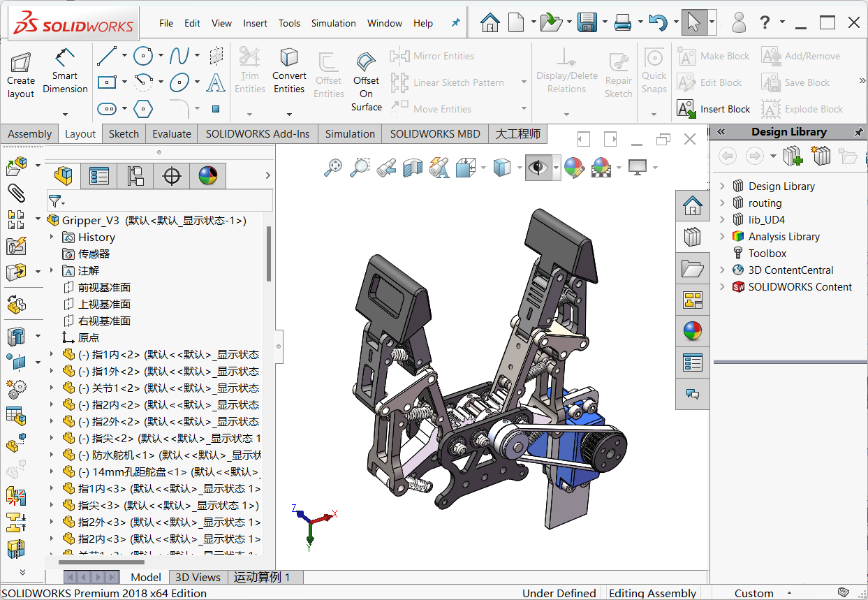Click Add to Library icon

click(x=793, y=156)
